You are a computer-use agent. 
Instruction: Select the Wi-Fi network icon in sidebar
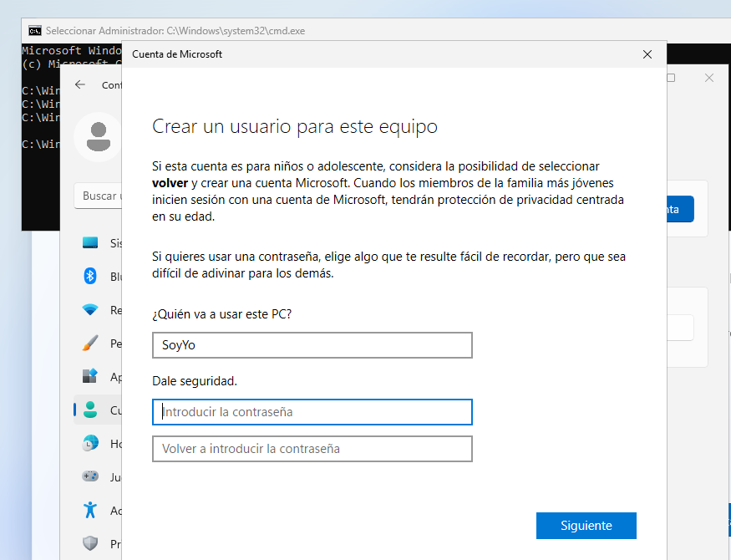point(90,310)
